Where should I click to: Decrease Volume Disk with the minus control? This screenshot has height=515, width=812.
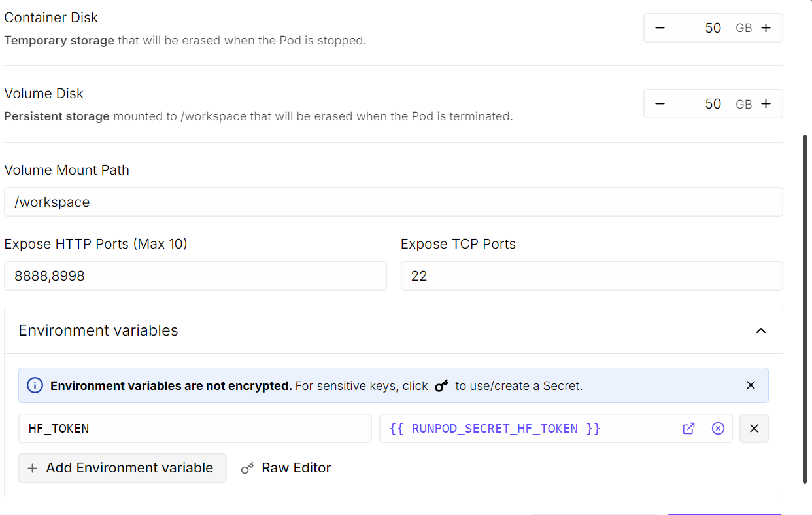[x=660, y=103]
